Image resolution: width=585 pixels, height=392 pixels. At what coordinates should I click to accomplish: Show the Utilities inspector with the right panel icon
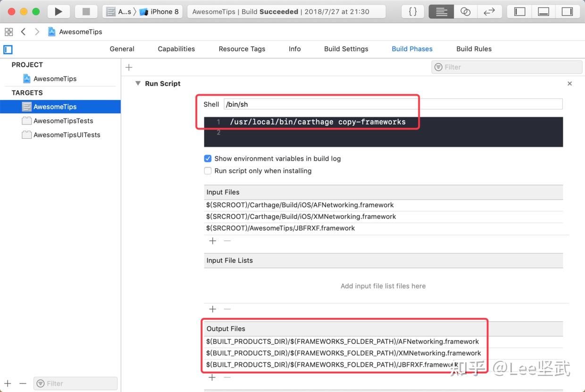pos(568,11)
